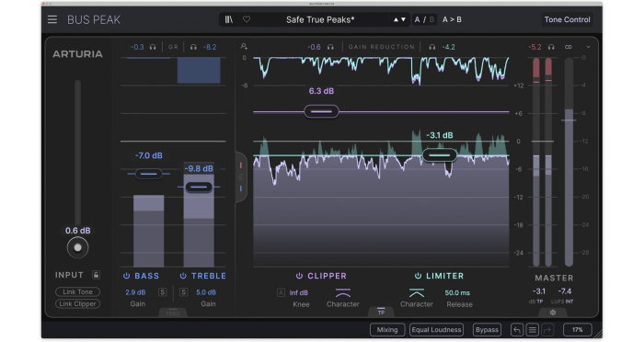Click the red marker on the tone panel divider
Viewport: 644px width, 342px height.
[241, 165]
